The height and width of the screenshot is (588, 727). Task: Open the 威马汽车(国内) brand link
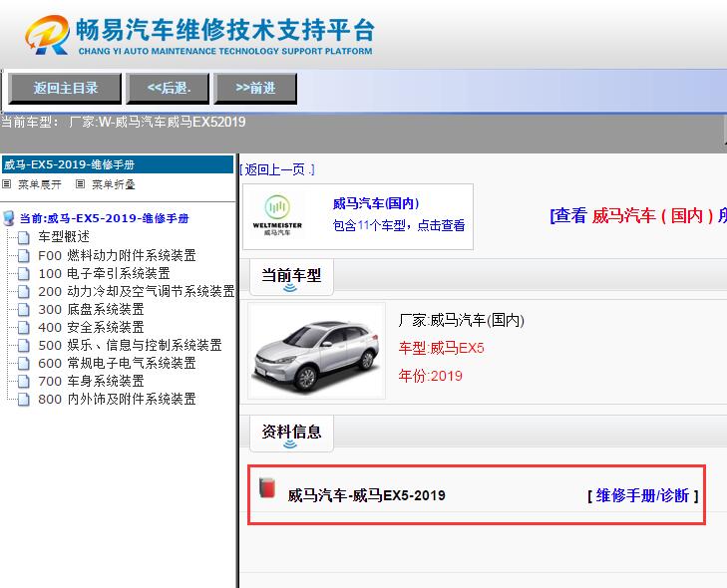(376, 203)
